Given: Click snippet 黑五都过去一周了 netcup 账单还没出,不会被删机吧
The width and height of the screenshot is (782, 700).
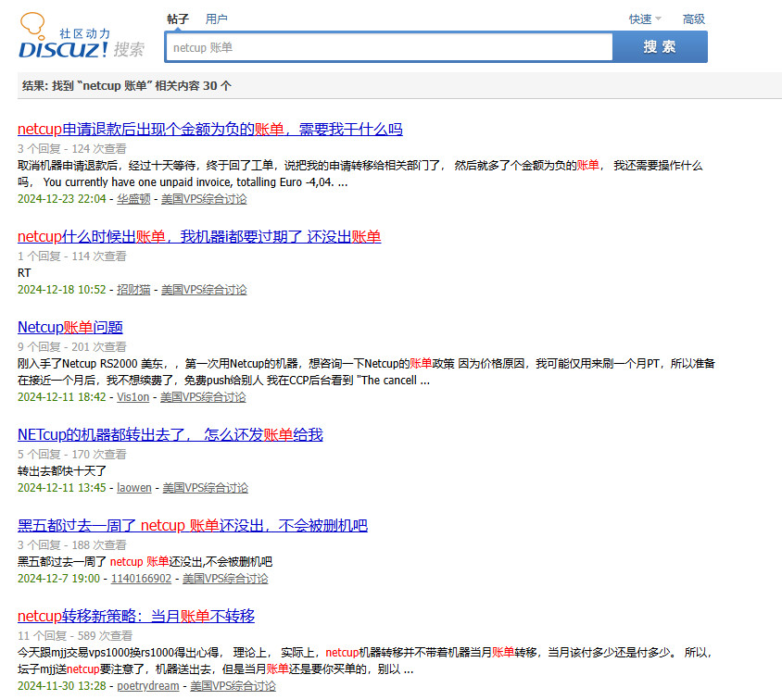Looking at the screenshot, I should [145, 561].
